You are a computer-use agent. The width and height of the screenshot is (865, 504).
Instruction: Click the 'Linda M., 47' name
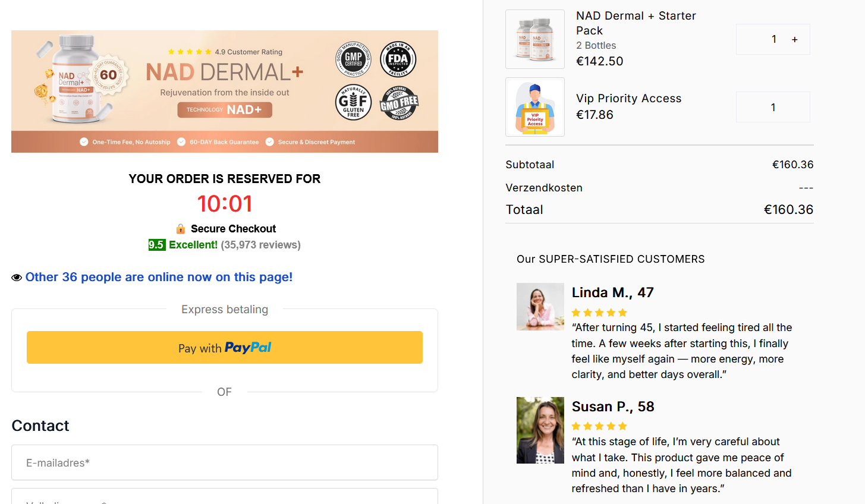tap(613, 292)
